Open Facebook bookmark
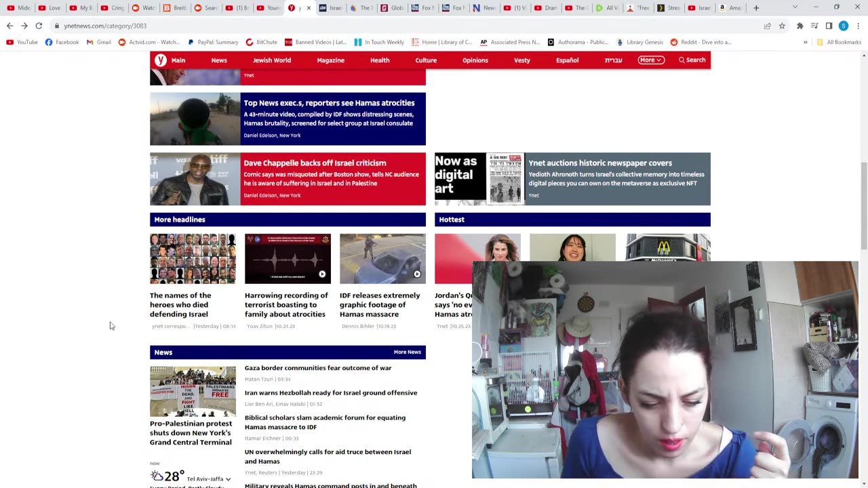The width and height of the screenshot is (868, 488). (62, 42)
